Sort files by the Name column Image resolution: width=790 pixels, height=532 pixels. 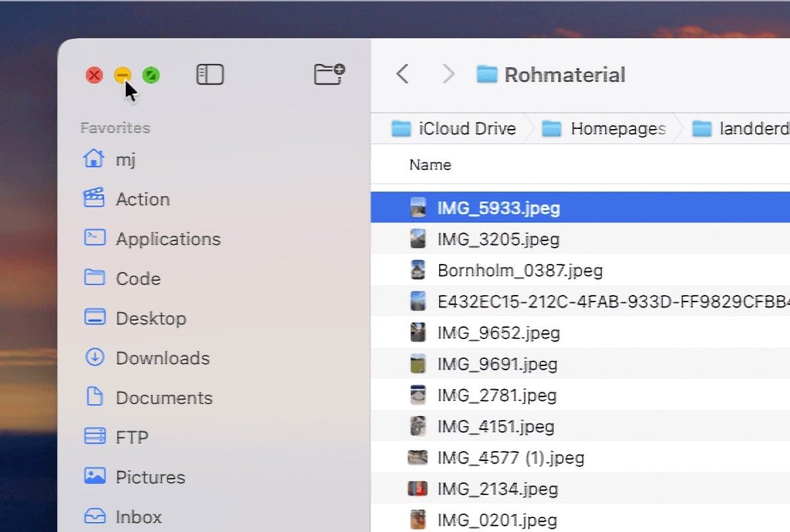pos(430,165)
